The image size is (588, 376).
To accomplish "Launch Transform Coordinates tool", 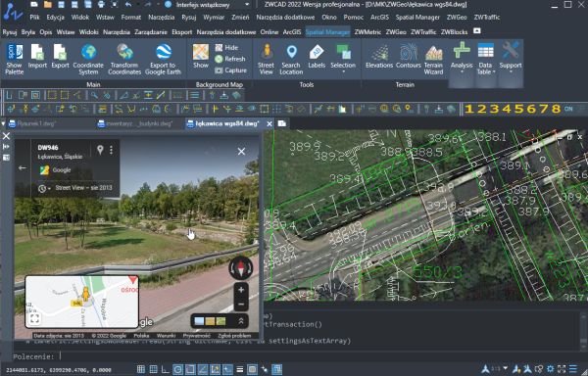I will [124, 59].
